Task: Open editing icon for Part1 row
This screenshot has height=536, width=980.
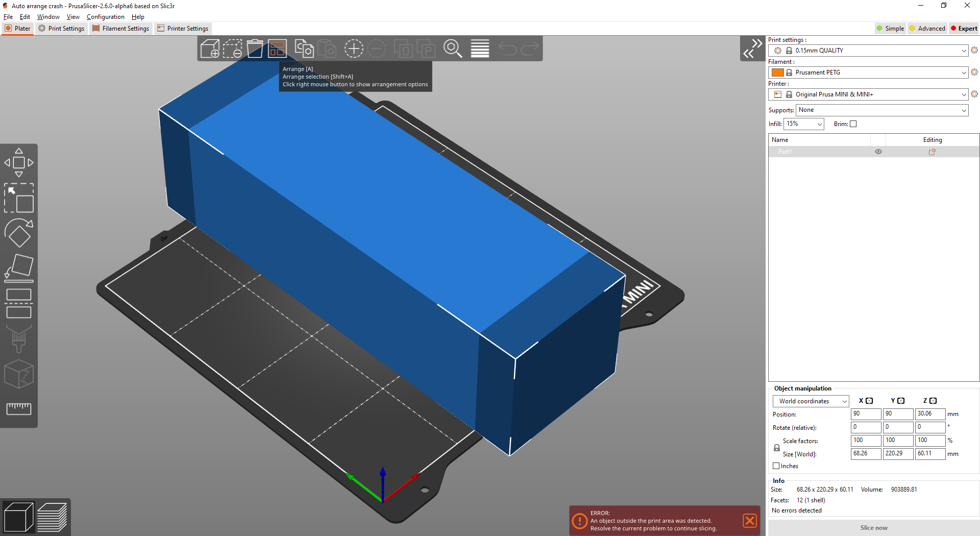Action: [932, 152]
